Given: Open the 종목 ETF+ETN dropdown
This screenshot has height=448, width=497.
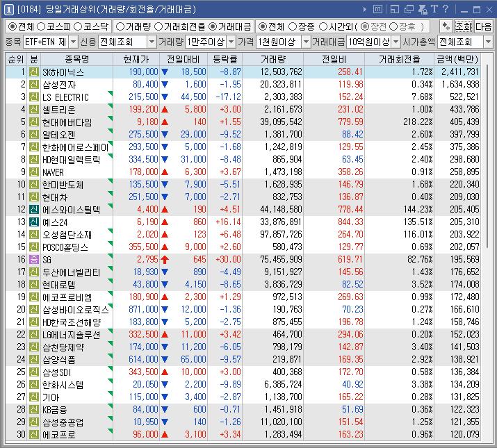Looking at the screenshot, I should click(73, 42).
